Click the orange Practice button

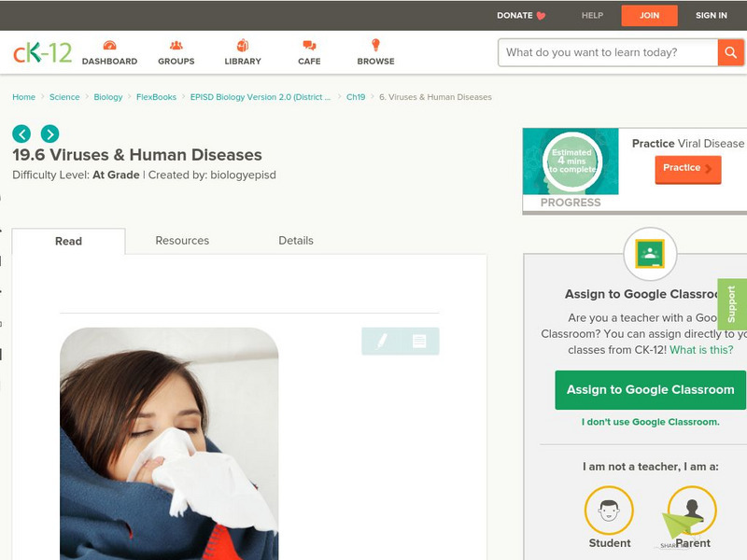tap(687, 169)
